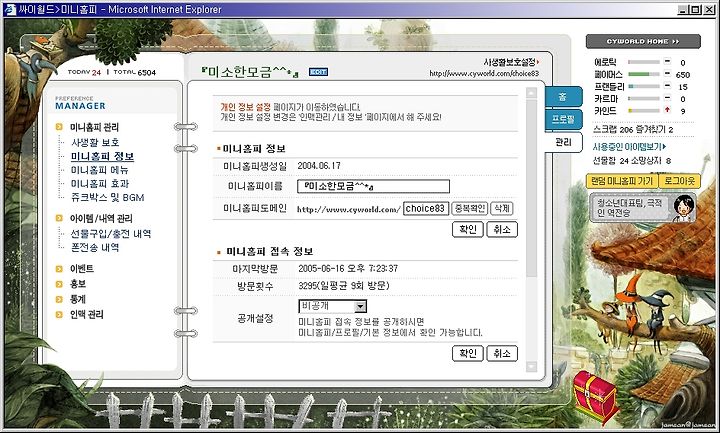Click the EDIT badge next to minihompy title

coord(318,72)
